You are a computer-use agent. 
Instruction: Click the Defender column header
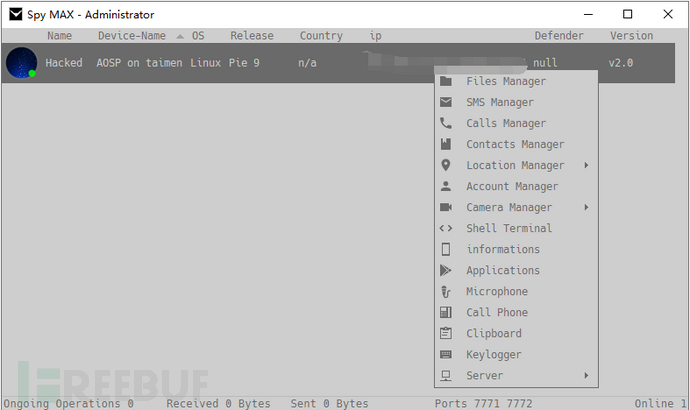coord(559,36)
